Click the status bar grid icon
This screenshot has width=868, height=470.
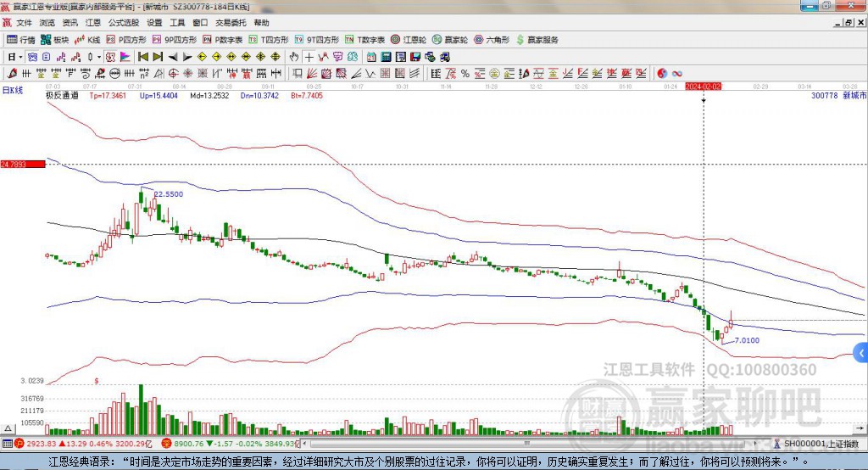coord(7,444)
